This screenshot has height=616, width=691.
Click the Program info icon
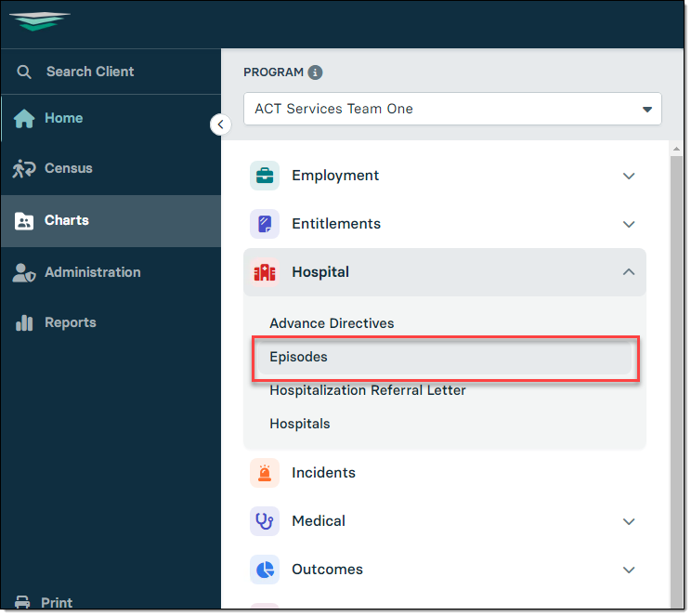point(315,72)
